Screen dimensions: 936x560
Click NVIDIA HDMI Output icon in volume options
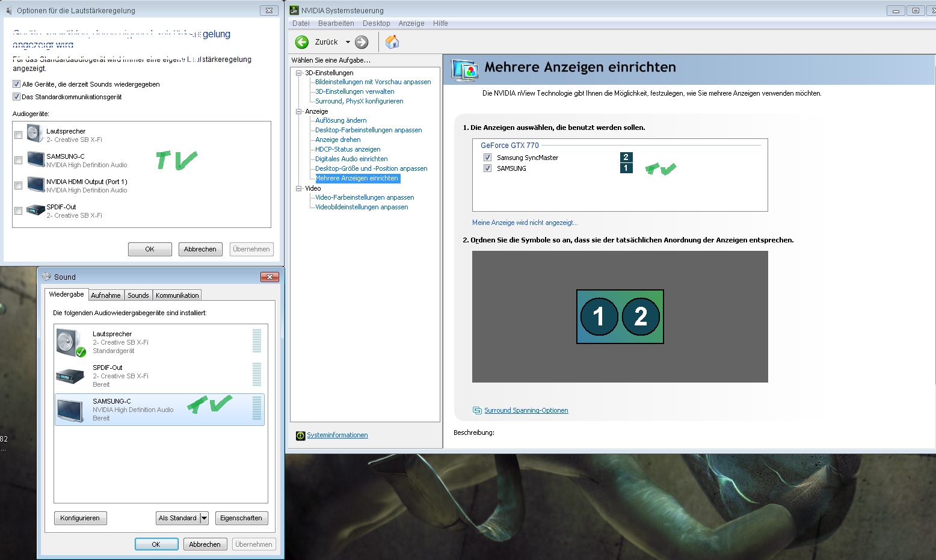(35, 185)
